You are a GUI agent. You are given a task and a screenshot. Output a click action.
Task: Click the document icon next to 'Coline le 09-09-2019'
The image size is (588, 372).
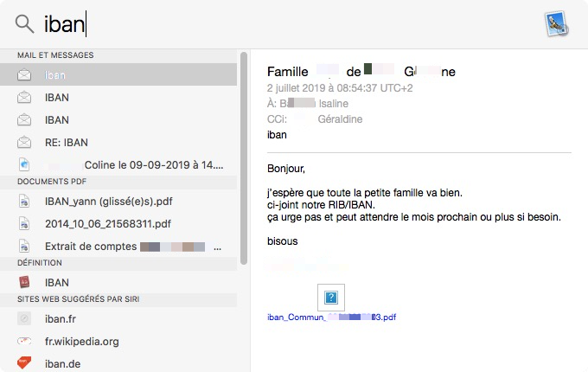(x=24, y=164)
